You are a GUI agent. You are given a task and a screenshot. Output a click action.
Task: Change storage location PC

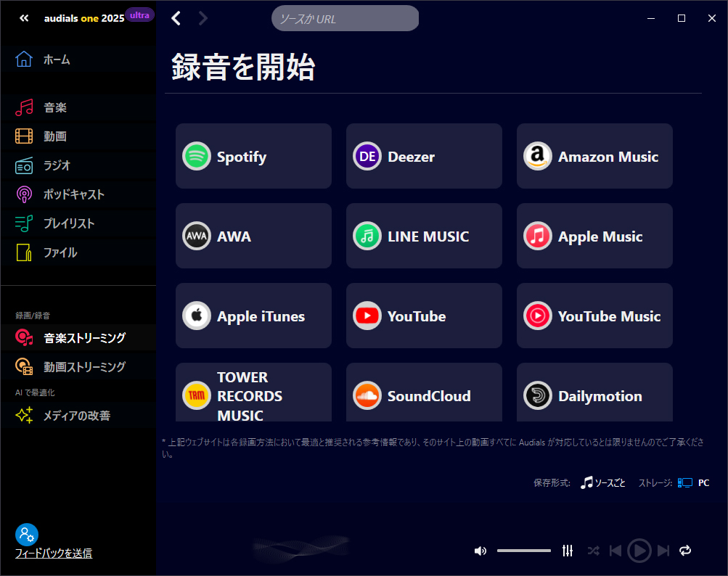(x=694, y=482)
